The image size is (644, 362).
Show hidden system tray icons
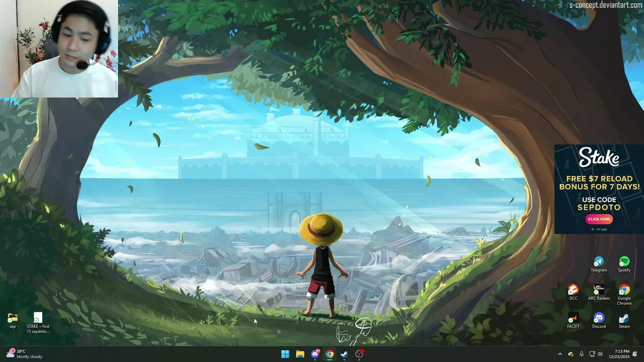[x=560, y=354]
